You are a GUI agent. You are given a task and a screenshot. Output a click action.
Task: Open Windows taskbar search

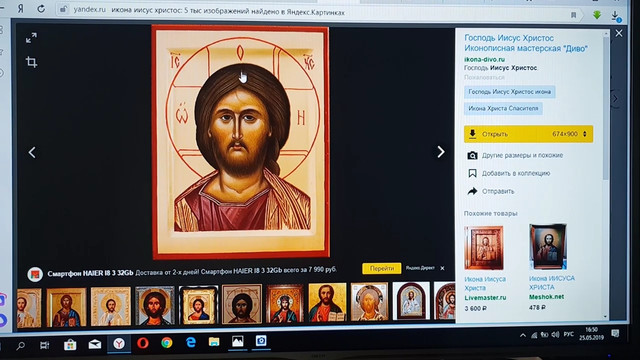point(20,346)
